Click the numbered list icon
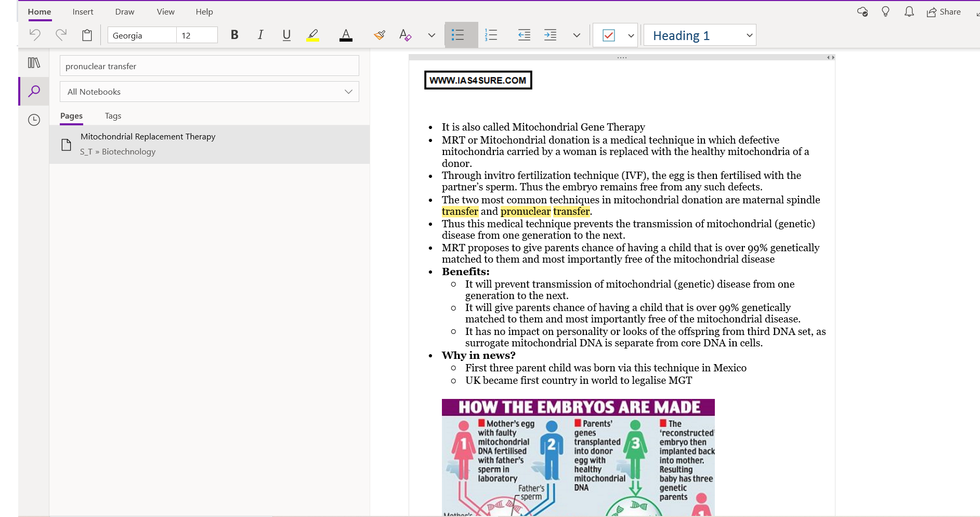 click(x=491, y=35)
